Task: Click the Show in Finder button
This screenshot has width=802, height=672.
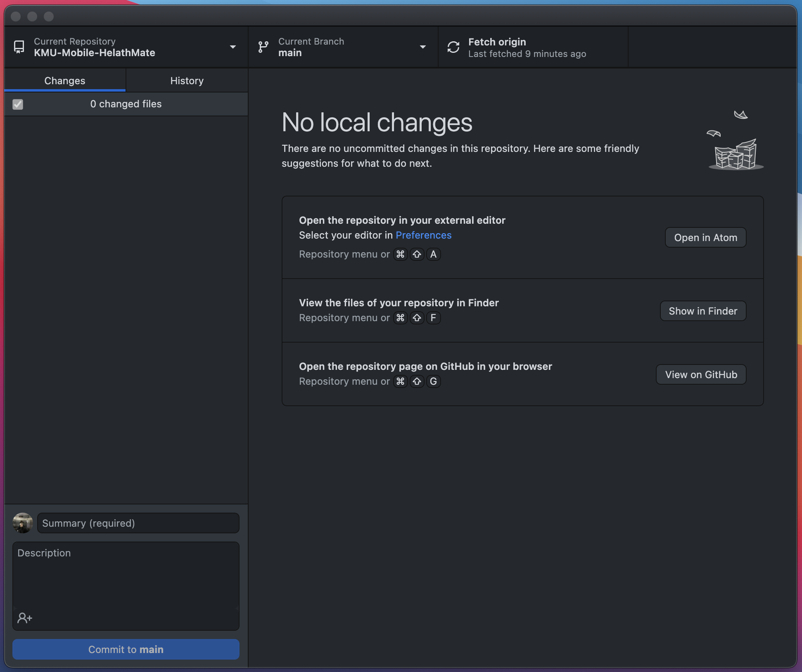Action: [703, 311]
